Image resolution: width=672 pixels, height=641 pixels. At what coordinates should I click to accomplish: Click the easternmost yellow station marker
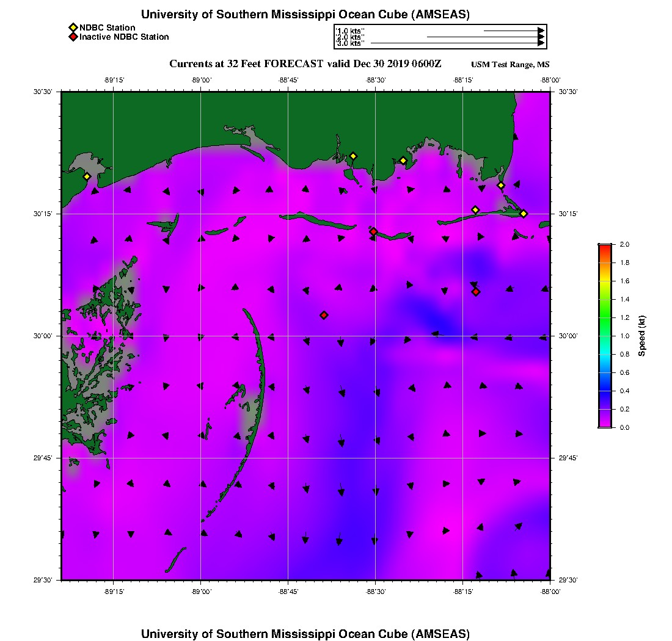tap(524, 213)
